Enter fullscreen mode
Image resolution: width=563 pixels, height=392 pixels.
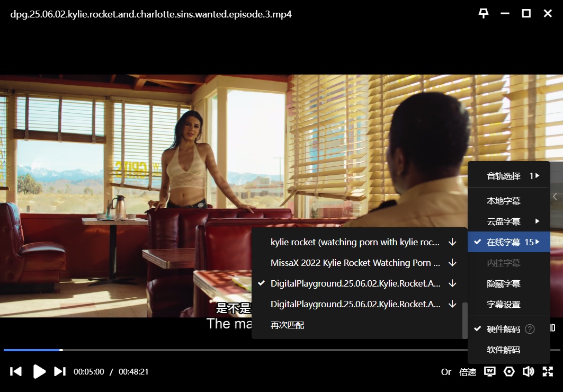(548, 371)
